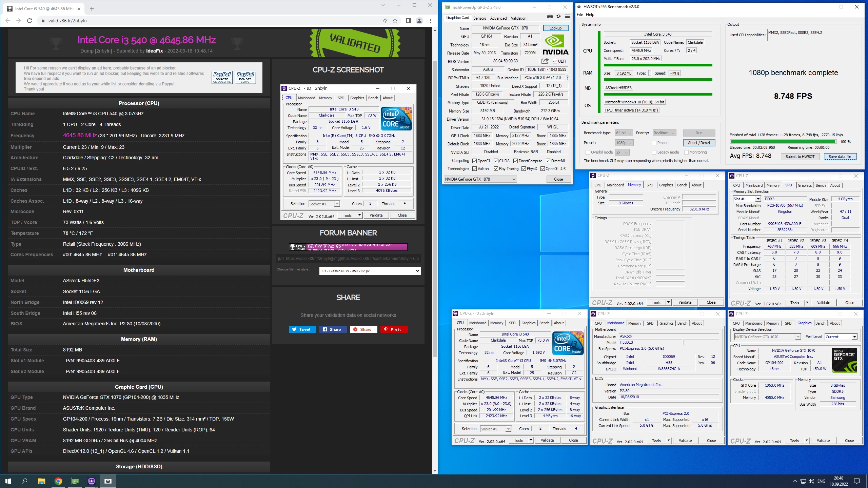The image size is (868, 488).
Task: Show hidden tray icons chevron
Action: click(x=795, y=481)
